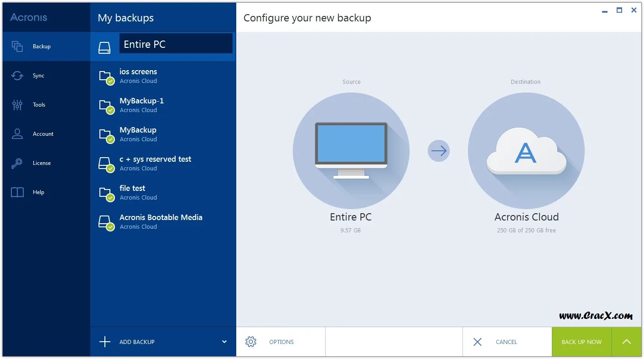Viewport: 644px width, 359px height.
Task: Click the Acronis logo
Action: (x=29, y=17)
